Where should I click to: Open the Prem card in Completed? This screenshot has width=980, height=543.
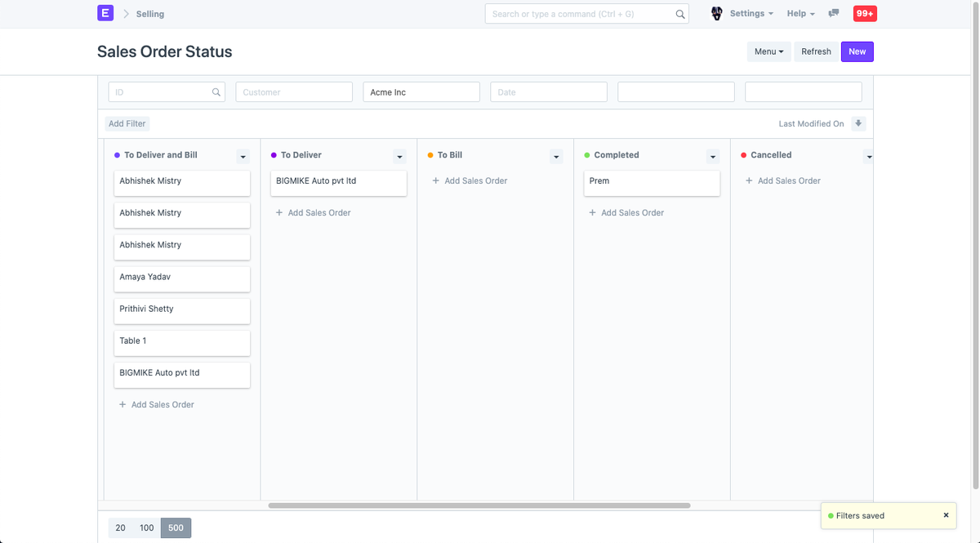tap(653, 183)
